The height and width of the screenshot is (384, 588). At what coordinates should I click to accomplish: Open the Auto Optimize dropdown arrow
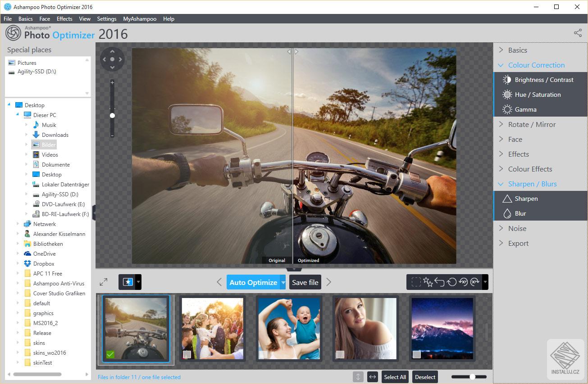[284, 282]
